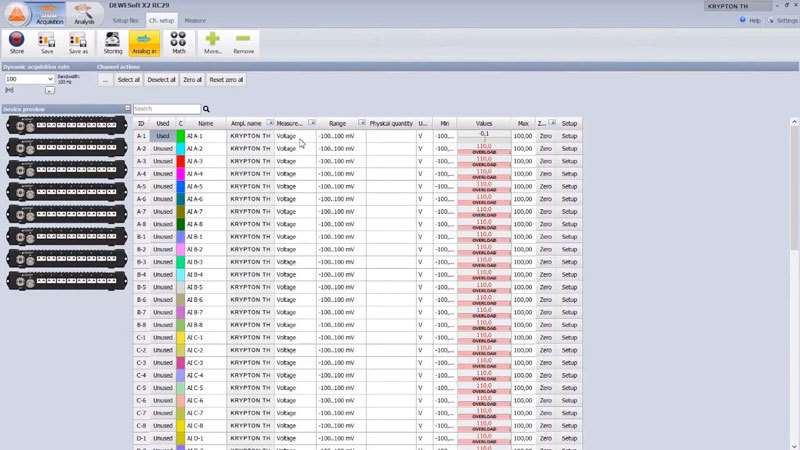The width and height of the screenshot is (800, 450).
Task: Click the green More plus icon
Action: (213, 43)
